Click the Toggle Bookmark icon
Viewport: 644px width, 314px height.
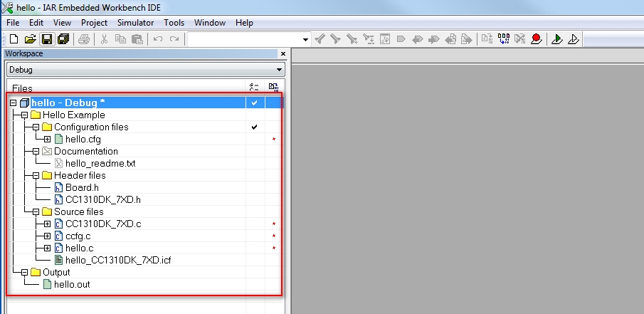(x=401, y=39)
